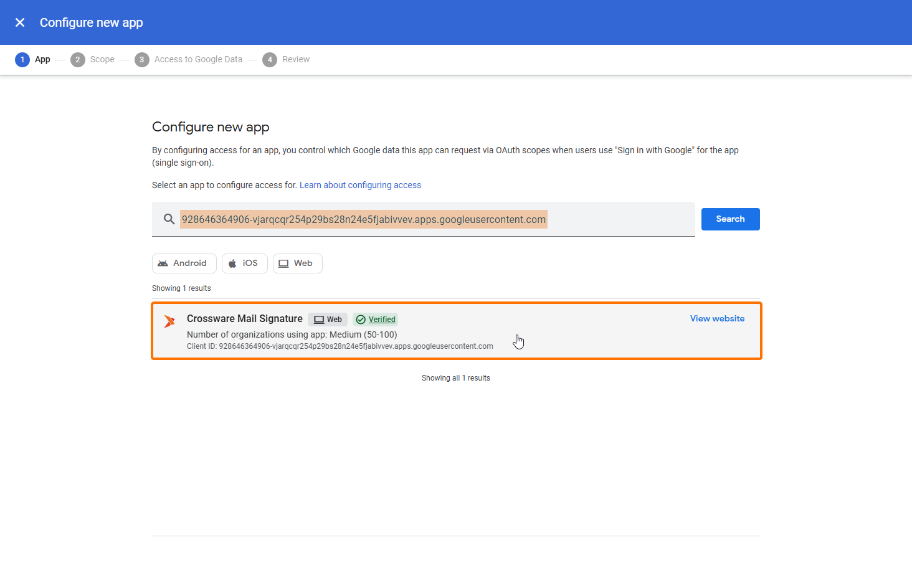Filter results by iOS apps
The width and height of the screenshot is (912, 588).
click(244, 263)
